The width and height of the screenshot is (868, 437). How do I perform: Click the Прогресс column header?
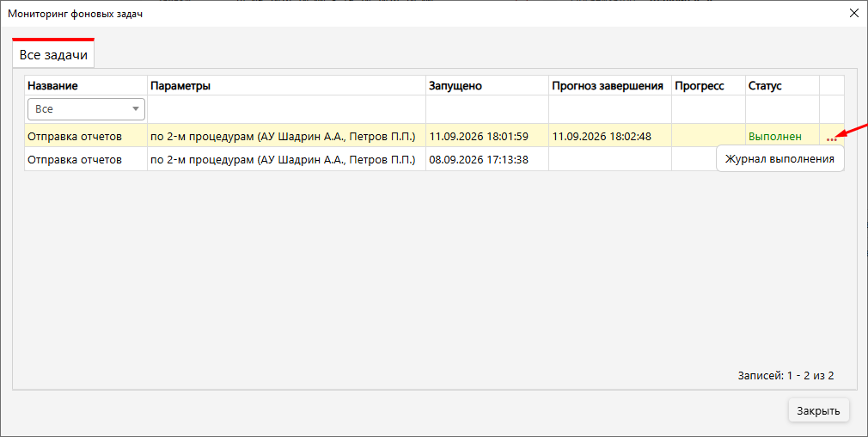[708, 86]
